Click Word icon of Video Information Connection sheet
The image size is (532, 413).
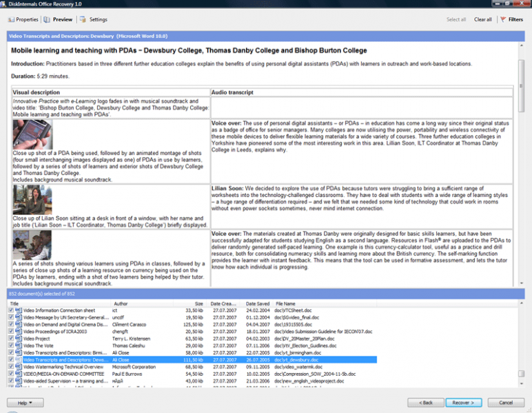(19, 310)
